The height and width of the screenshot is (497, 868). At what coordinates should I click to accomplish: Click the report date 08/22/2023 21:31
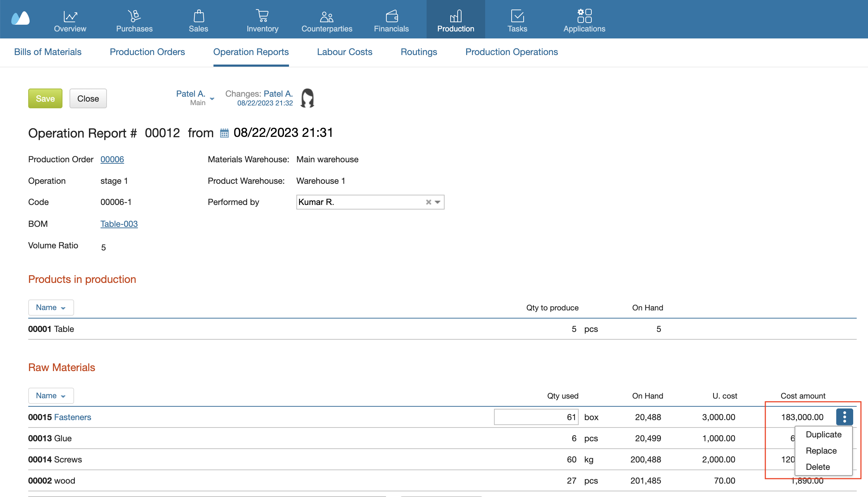coord(283,133)
